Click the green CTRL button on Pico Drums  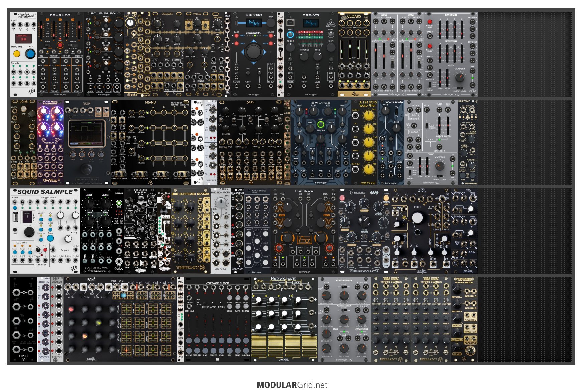(x=119, y=203)
